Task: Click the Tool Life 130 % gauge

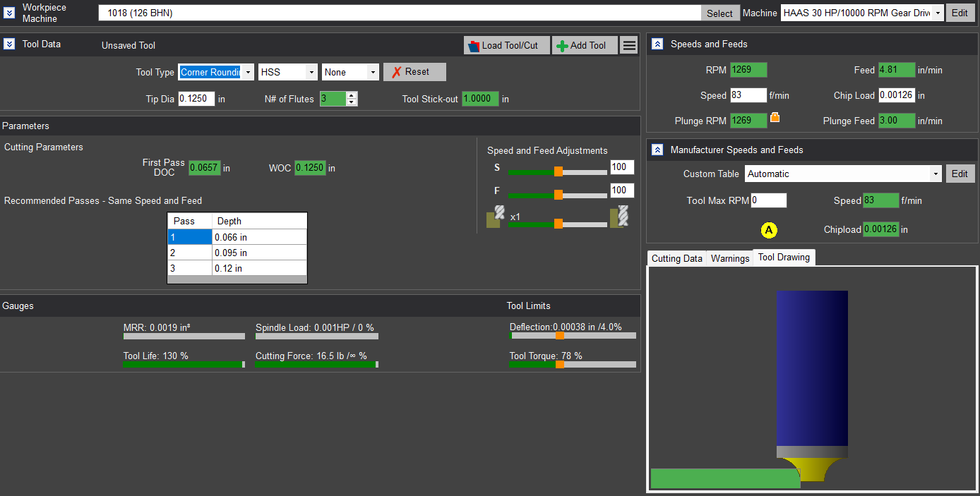Action: (184, 365)
